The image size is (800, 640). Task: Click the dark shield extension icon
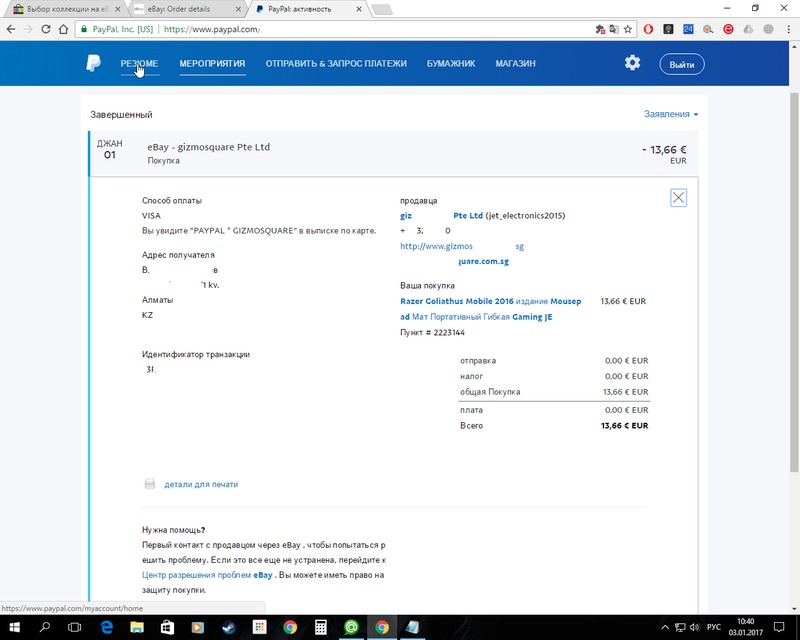coord(668,29)
